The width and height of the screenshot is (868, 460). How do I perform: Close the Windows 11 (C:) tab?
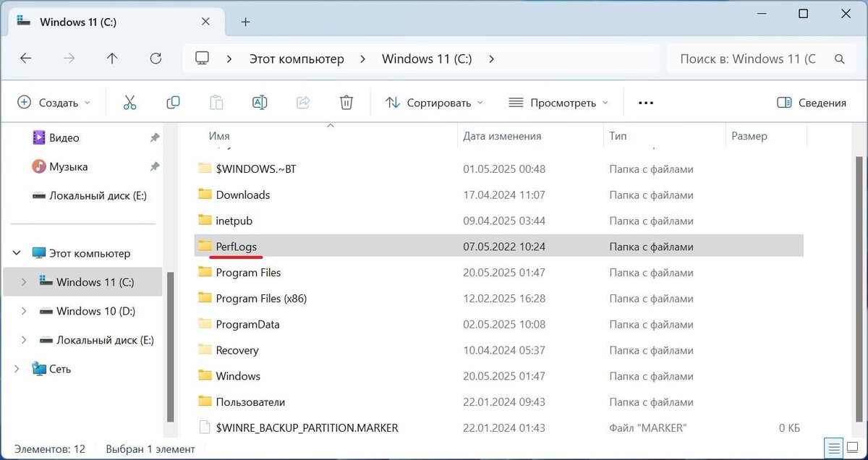[206, 22]
